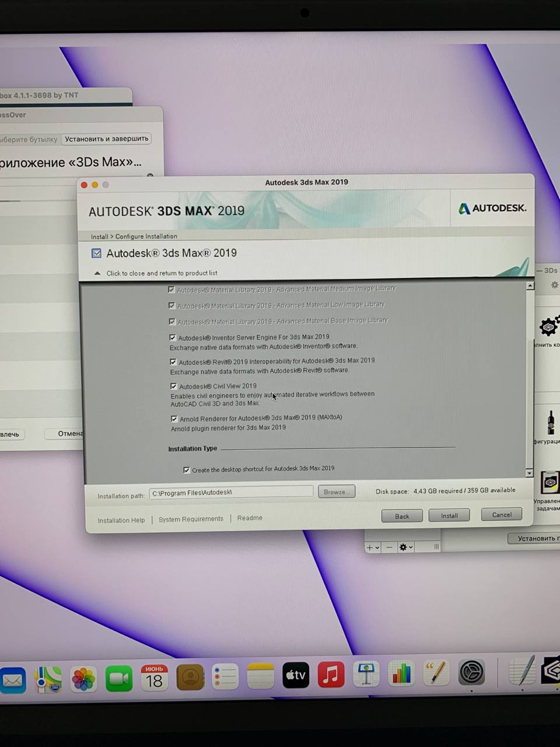This screenshot has height=747, width=560.
Task: Toggle Advanced Material Low Image Library checkbox
Action: coord(171,305)
